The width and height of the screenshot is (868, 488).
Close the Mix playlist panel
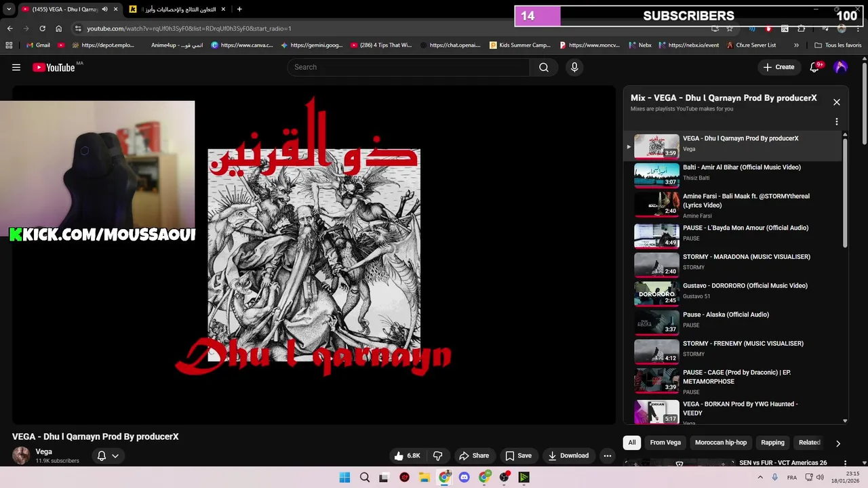tap(837, 102)
